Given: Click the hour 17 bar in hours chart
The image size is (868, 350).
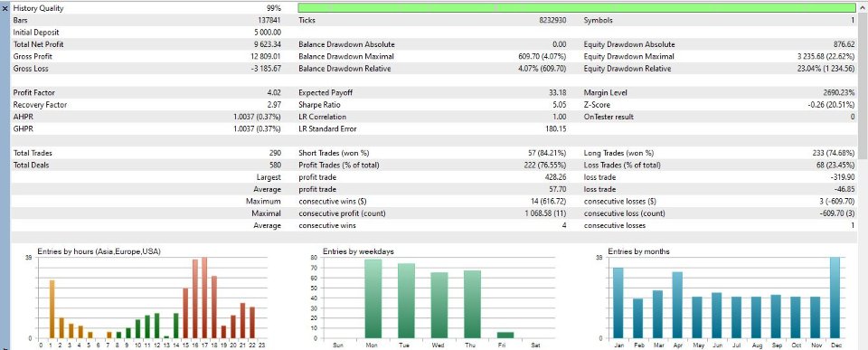Looking at the screenshot, I should tap(204, 298).
